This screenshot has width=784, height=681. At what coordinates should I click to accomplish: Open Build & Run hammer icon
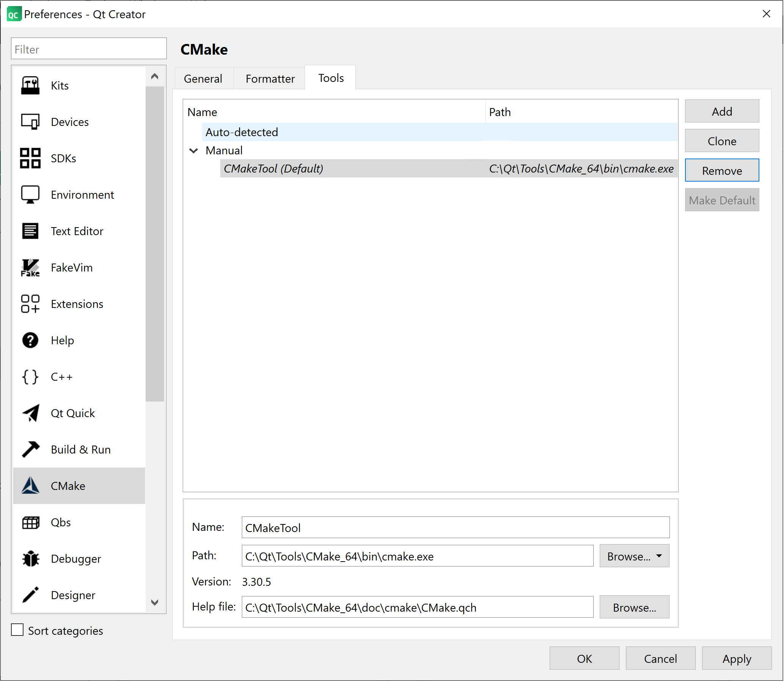point(30,450)
